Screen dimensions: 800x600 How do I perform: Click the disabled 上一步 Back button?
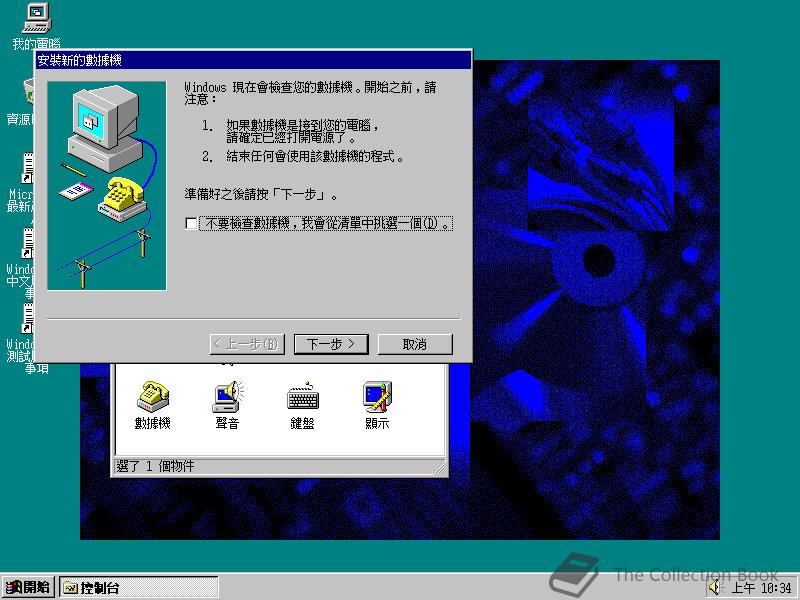[247, 344]
